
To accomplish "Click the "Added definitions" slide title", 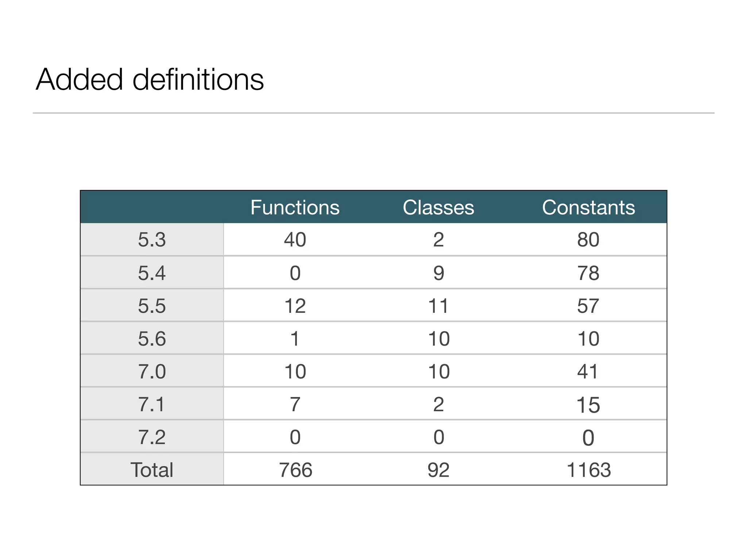I will pos(150,79).
